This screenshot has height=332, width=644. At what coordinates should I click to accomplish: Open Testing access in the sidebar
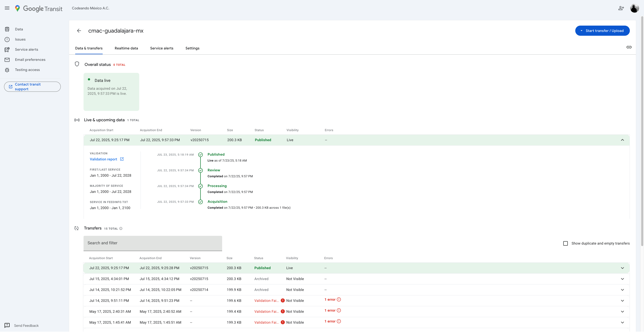[27, 70]
